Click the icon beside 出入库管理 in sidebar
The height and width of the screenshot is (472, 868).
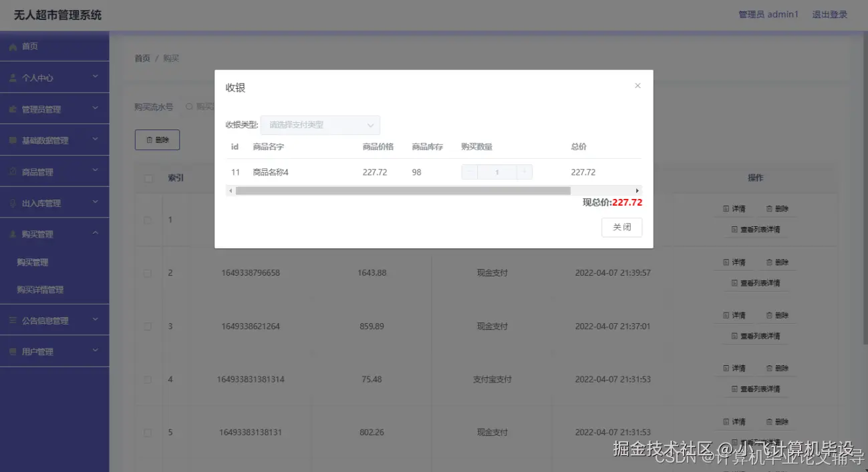click(13, 202)
